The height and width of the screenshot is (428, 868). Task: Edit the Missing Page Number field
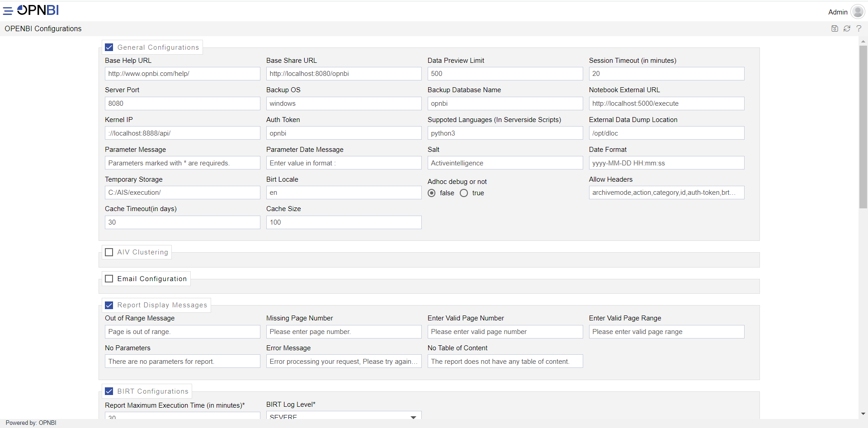tap(344, 332)
